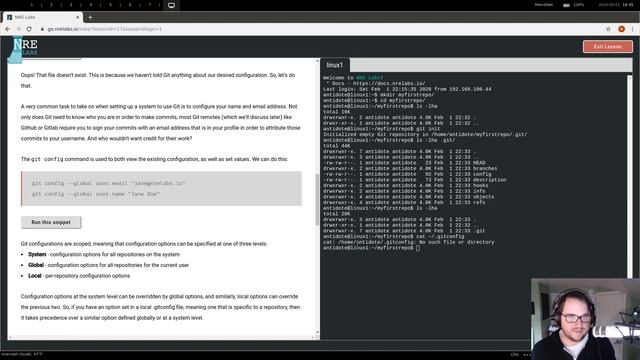Click the 'Oops! That file doesn't exist' paragraph
This screenshot has width=640, height=360.
coord(158,80)
